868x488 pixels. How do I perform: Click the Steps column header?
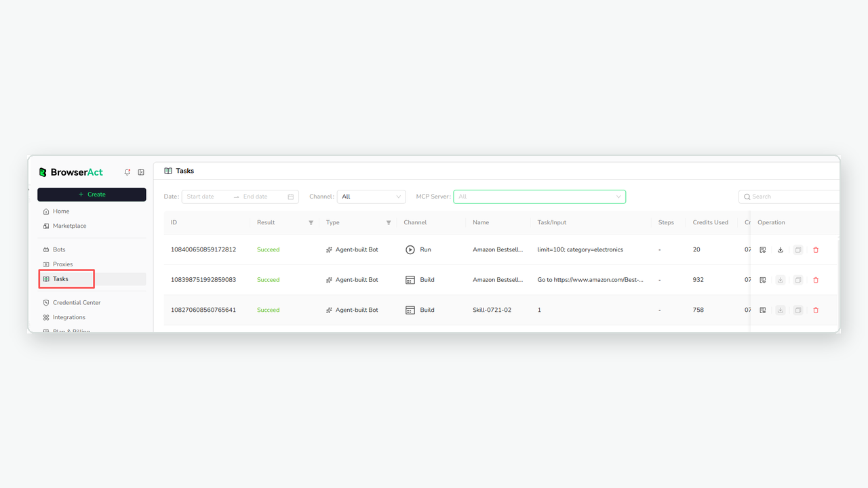[666, 222]
